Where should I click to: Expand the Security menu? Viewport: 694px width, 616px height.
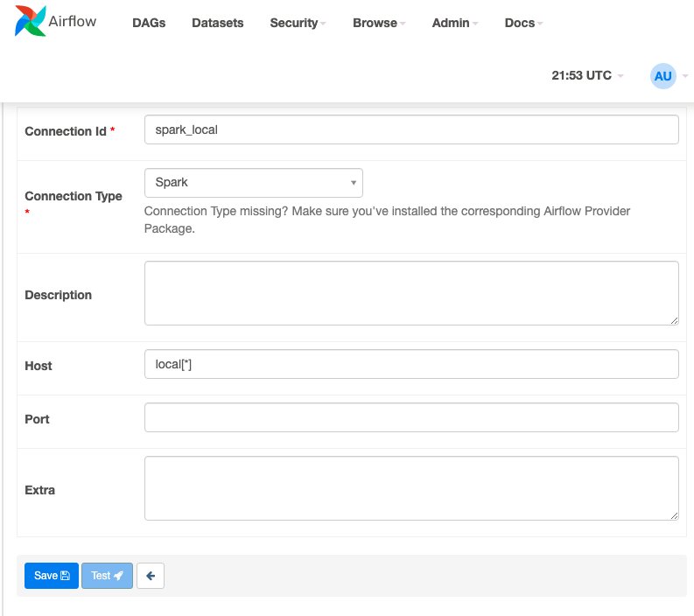(x=298, y=23)
